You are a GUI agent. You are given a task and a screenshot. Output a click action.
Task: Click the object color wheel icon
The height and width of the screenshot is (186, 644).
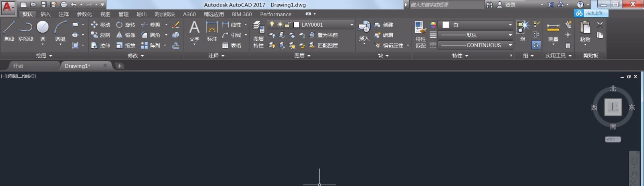pos(433,25)
